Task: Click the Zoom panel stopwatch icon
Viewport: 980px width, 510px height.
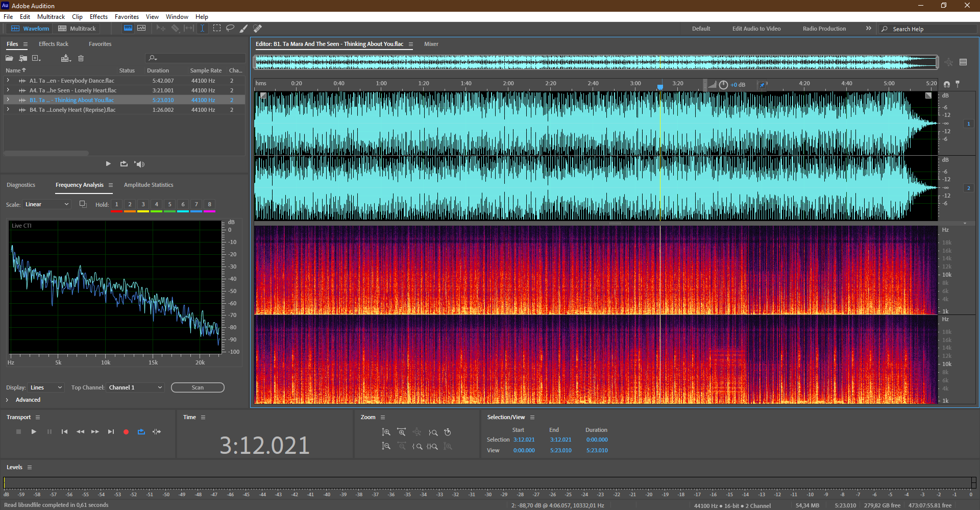Action: tap(448, 432)
